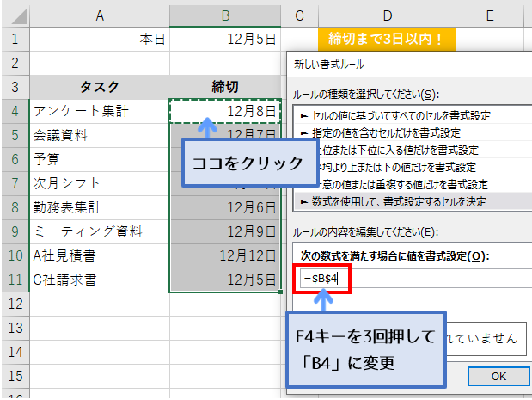Click cell B4 containing 12月8日
Screen dimensions: 532x400
tap(225, 111)
